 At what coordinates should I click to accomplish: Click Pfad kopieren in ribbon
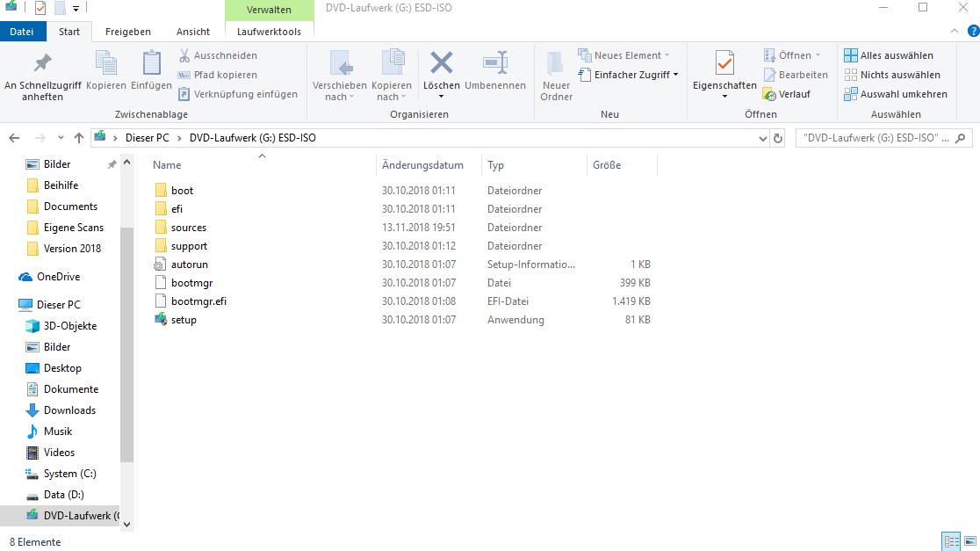click(x=218, y=75)
